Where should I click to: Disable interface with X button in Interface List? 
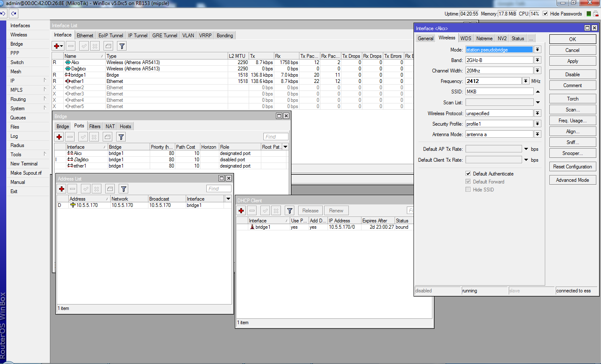[95, 46]
